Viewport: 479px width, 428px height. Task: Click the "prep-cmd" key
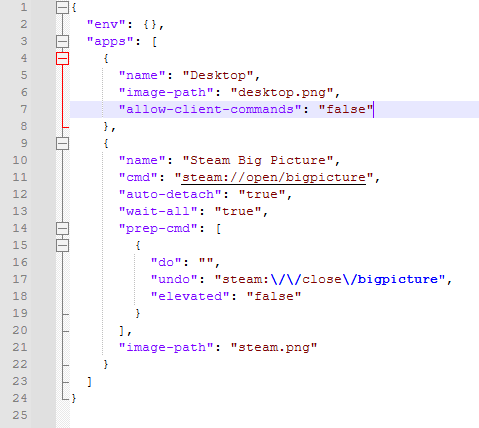coord(158,229)
